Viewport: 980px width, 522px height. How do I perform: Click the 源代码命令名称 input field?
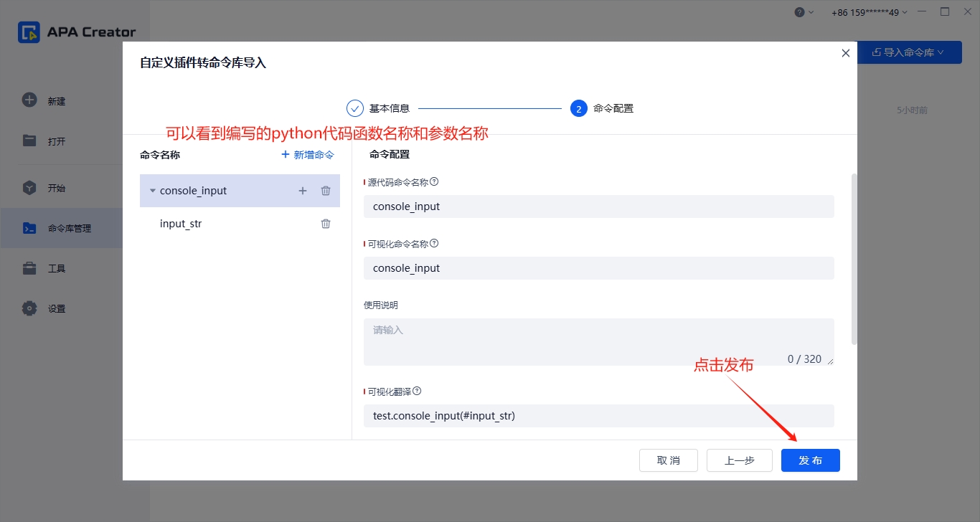(x=599, y=207)
